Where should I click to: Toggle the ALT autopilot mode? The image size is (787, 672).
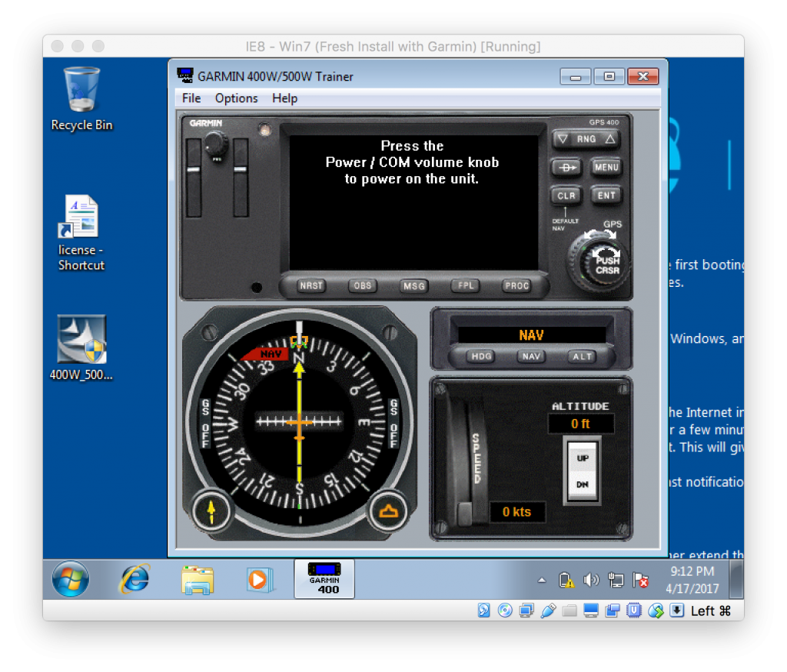pos(583,357)
